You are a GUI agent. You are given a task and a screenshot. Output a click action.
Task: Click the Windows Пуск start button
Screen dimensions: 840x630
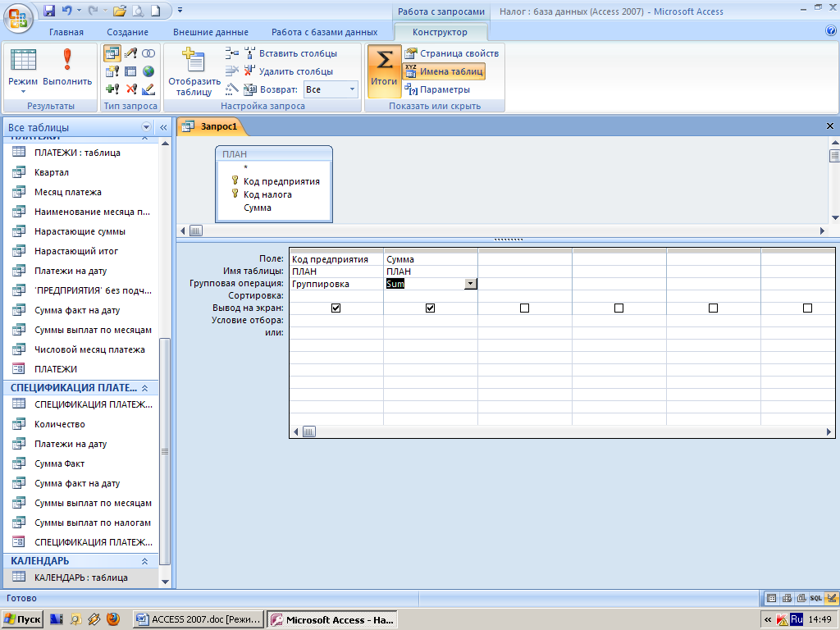coord(22,619)
